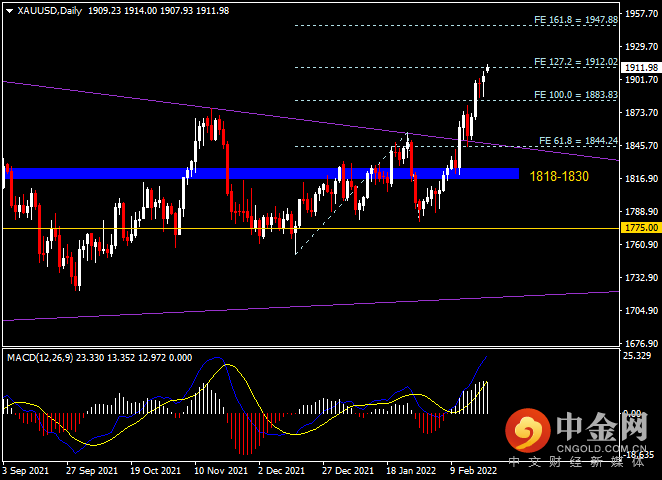Click the MACD(12,26,9) indicator label
Viewport: 662px width, 480px height.
tap(40, 358)
